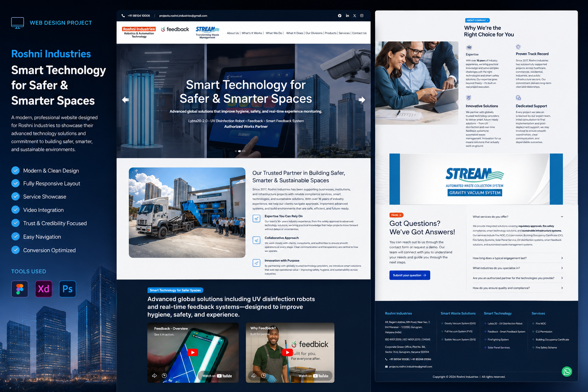Open the LinkedIn icon in the top bar
Image resolution: width=588 pixels, height=392 pixels.
click(347, 16)
